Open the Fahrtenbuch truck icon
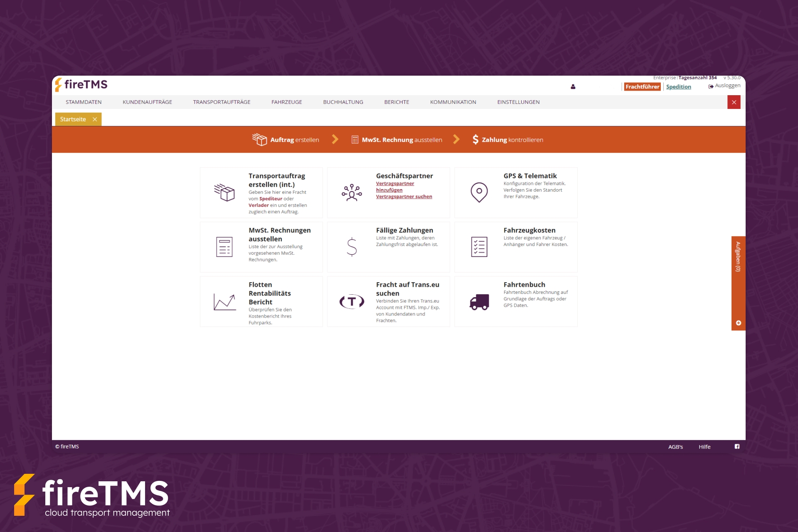 pyautogui.click(x=479, y=302)
